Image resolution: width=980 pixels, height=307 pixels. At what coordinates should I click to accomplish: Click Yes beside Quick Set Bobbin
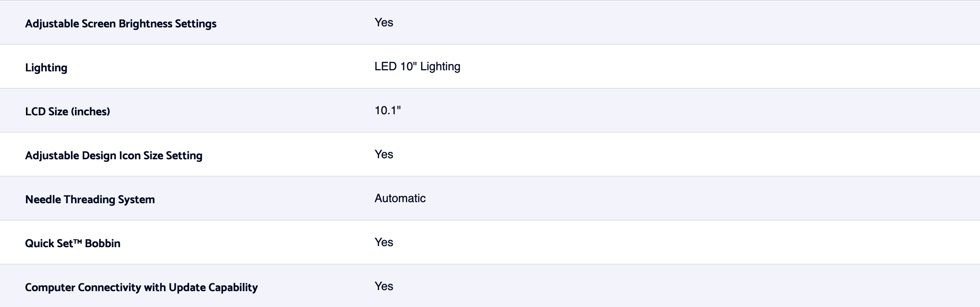tap(383, 243)
